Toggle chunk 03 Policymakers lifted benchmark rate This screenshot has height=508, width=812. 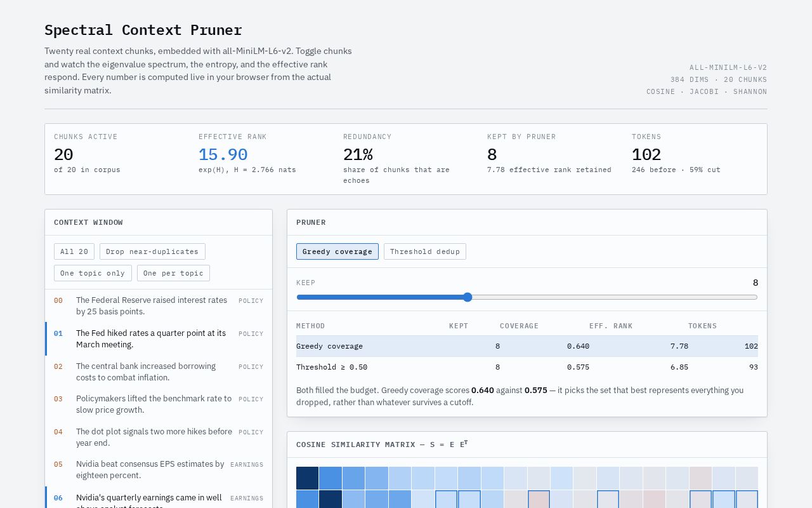coord(159,404)
